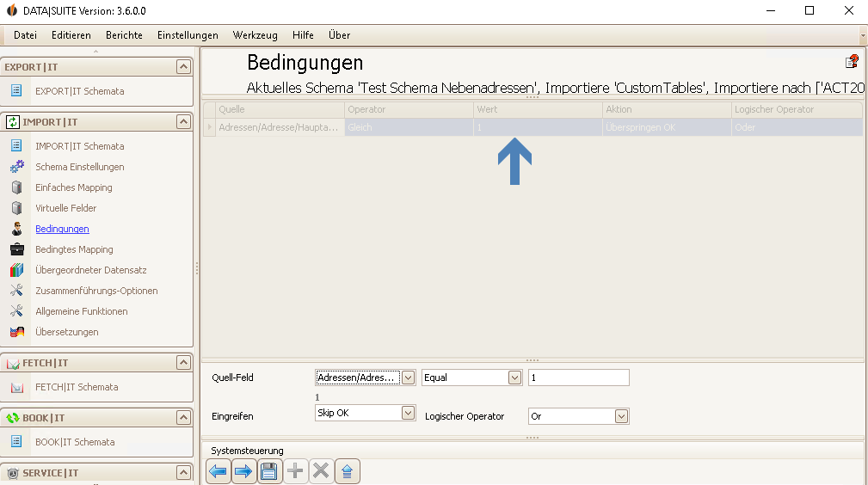Go to Übergeordneter Datensatz

91,270
